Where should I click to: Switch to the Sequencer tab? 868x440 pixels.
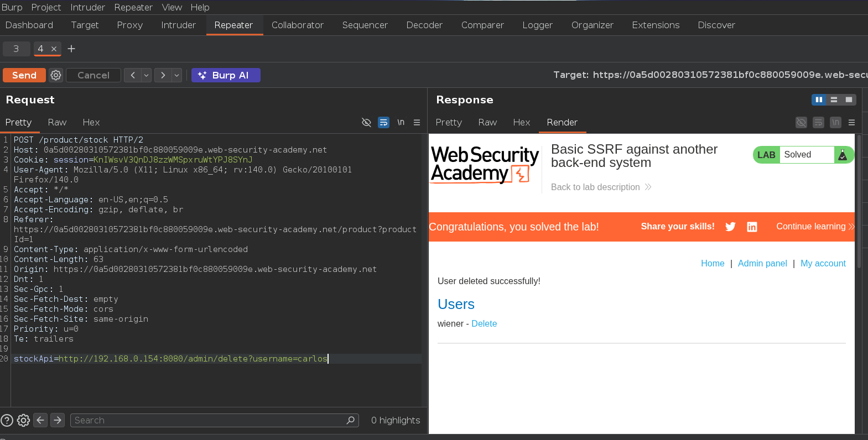tap(365, 25)
